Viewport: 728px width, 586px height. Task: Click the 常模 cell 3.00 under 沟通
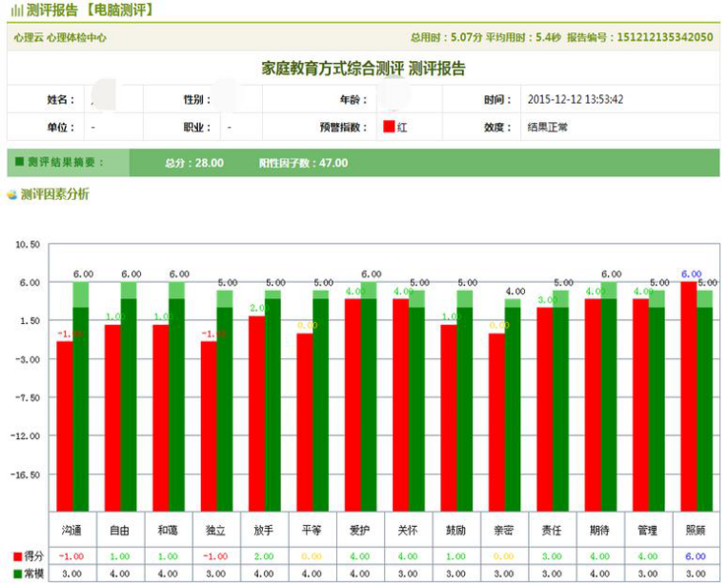[71, 574]
